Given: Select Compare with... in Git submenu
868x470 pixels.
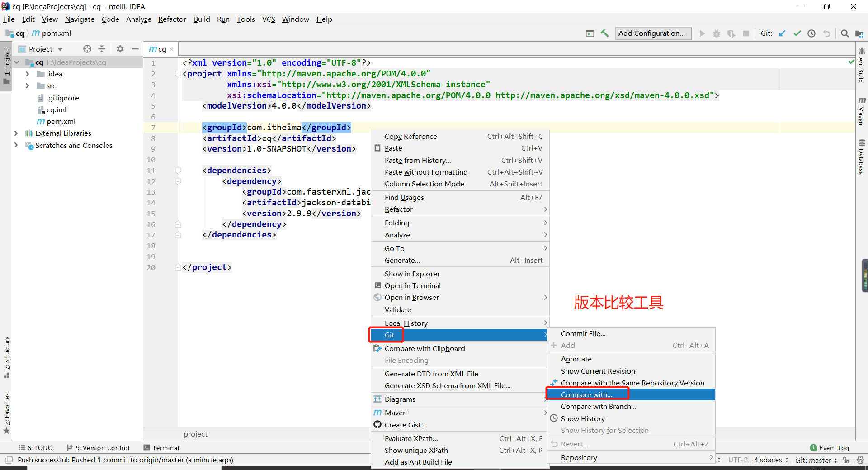Looking at the screenshot, I should [631, 394].
